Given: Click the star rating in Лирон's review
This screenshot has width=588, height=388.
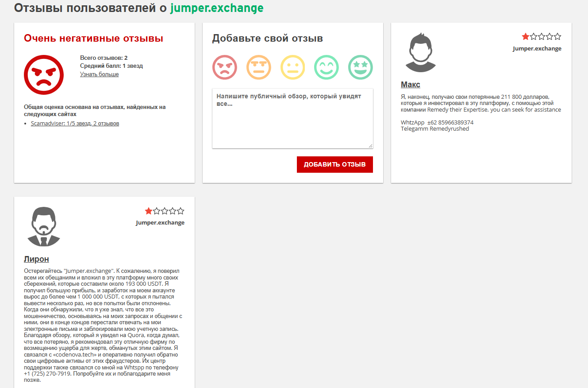Looking at the screenshot, I should [165, 211].
